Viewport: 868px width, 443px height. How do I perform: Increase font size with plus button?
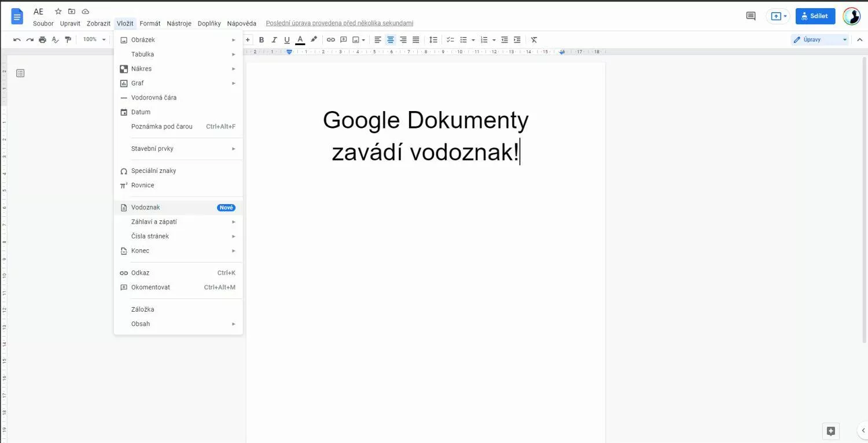[x=248, y=40]
